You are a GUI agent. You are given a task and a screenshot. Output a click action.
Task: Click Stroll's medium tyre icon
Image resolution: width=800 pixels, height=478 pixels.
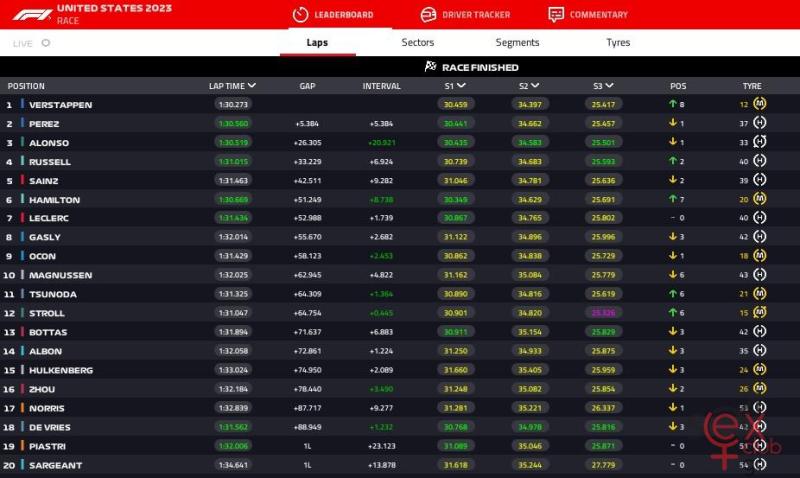tap(760, 312)
